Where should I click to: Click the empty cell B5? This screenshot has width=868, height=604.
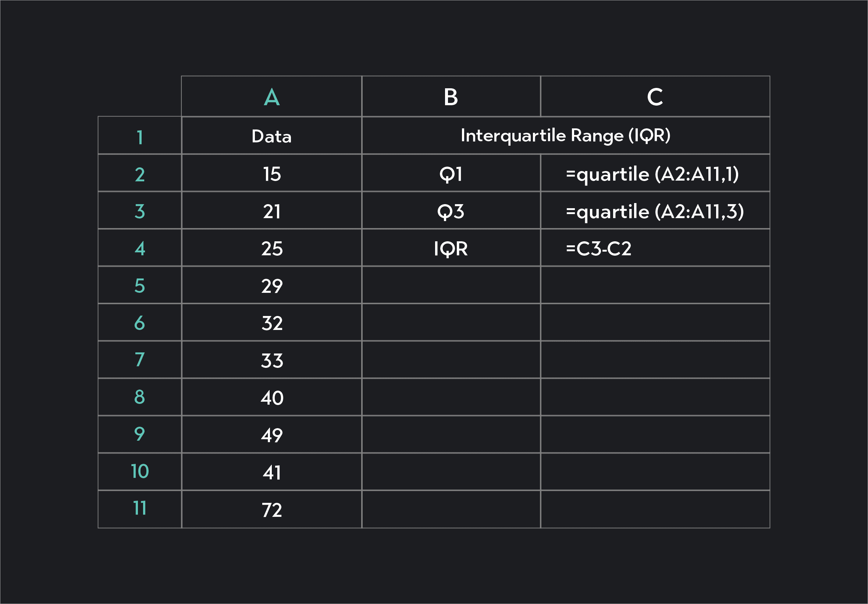coord(451,286)
